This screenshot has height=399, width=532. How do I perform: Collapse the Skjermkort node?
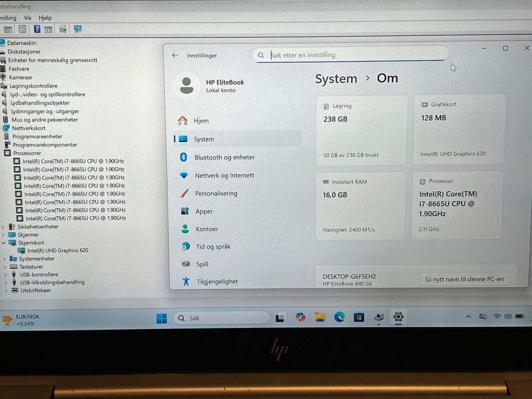(4, 243)
